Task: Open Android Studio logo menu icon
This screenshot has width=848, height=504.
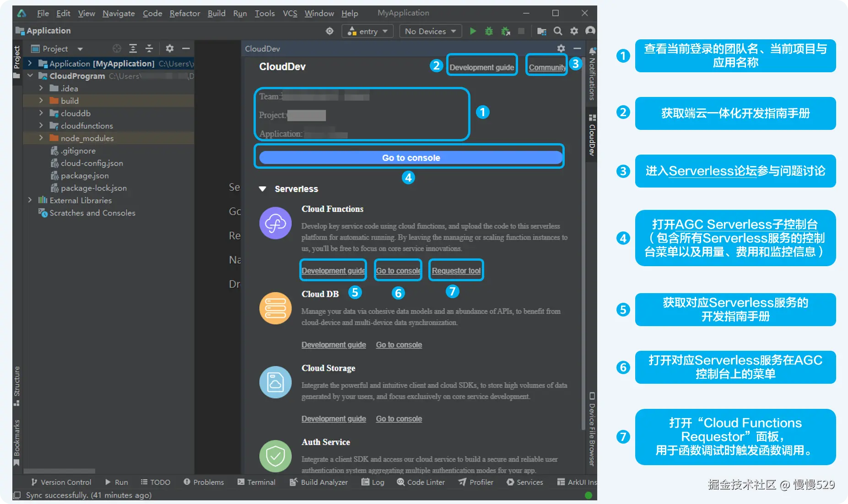Action: [22, 13]
